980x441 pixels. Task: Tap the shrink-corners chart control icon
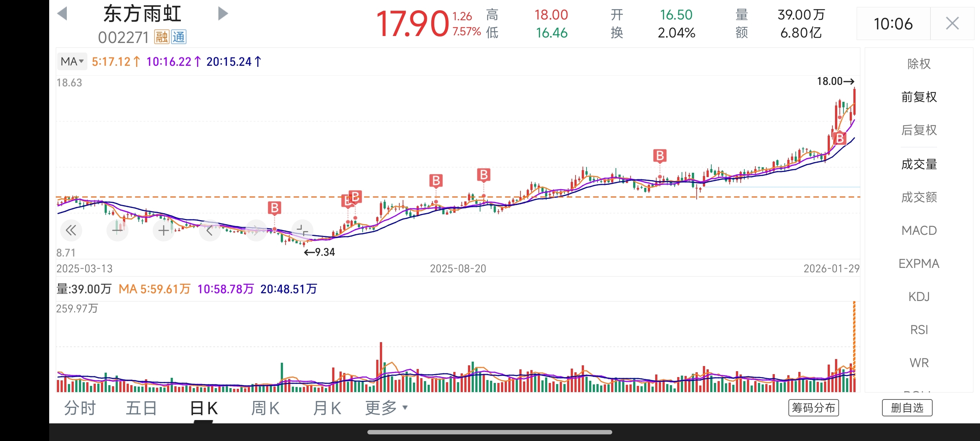(302, 230)
